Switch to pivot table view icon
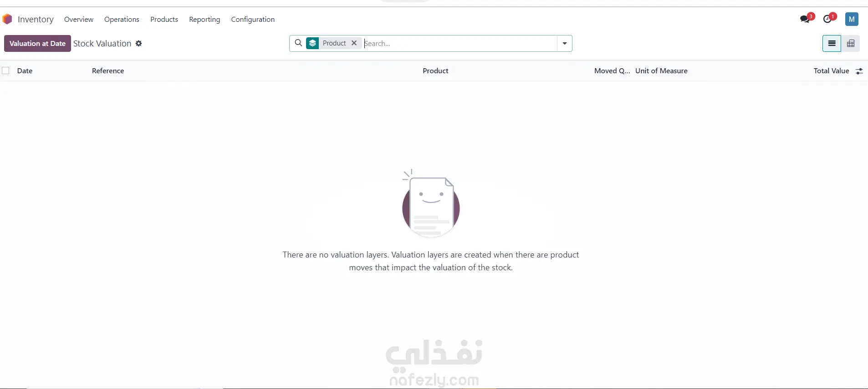Viewport: 868px width, 389px height. pos(851,44)
